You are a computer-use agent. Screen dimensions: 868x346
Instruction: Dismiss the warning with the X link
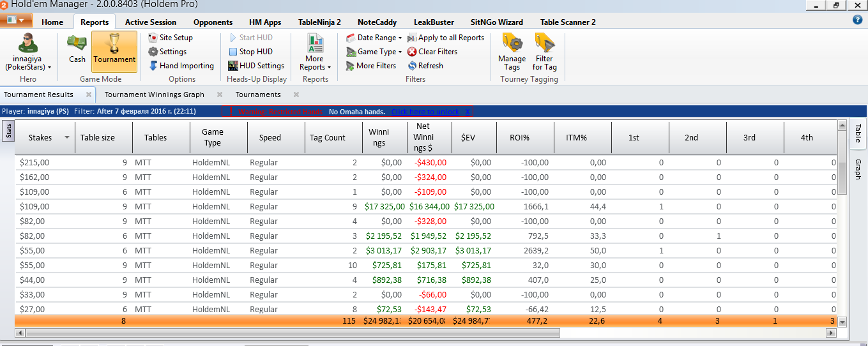click(468, 112)
